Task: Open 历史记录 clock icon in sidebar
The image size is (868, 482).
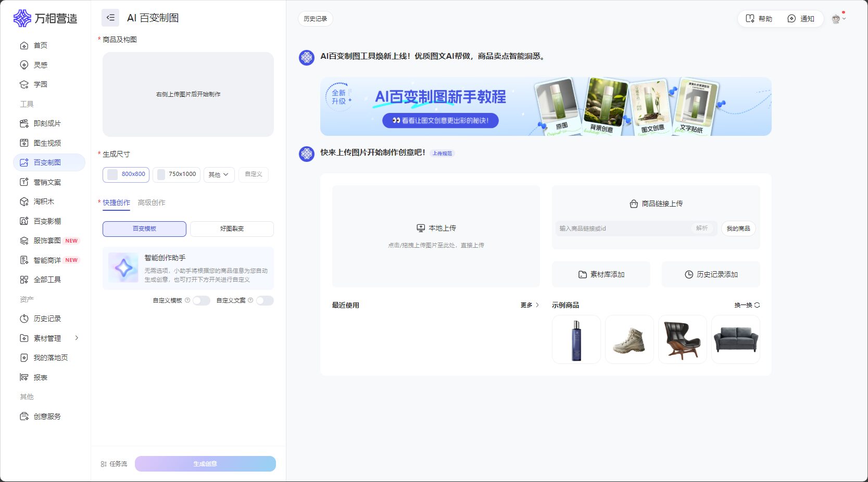Action: pos(24,319)
